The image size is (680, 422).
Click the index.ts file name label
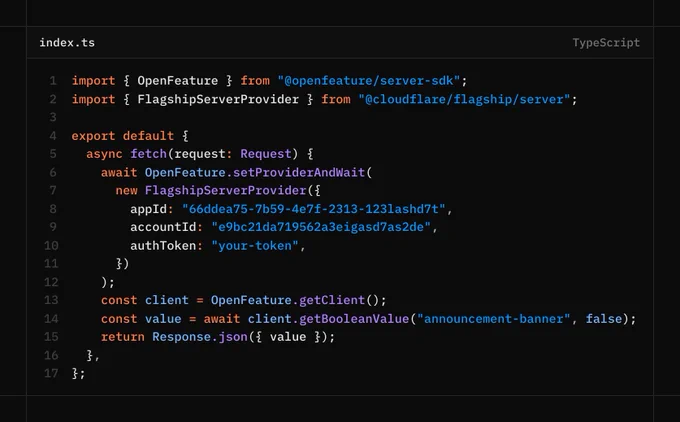click(x=67, y=43)
